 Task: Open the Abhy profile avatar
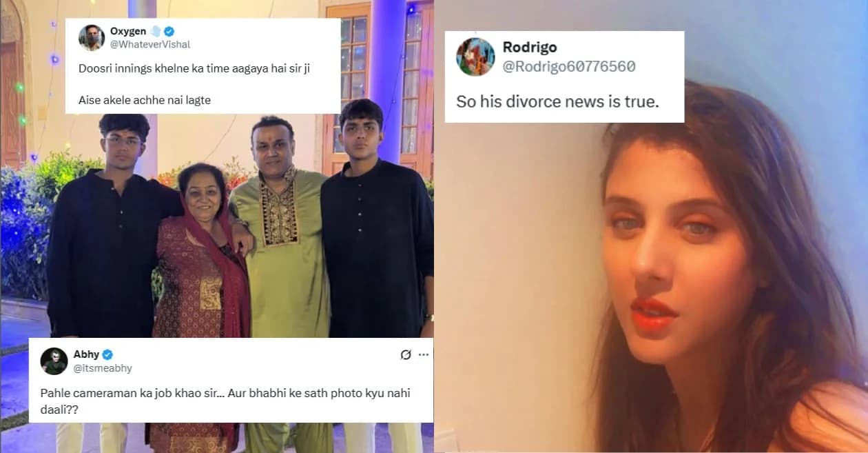(x=54, y=361)
